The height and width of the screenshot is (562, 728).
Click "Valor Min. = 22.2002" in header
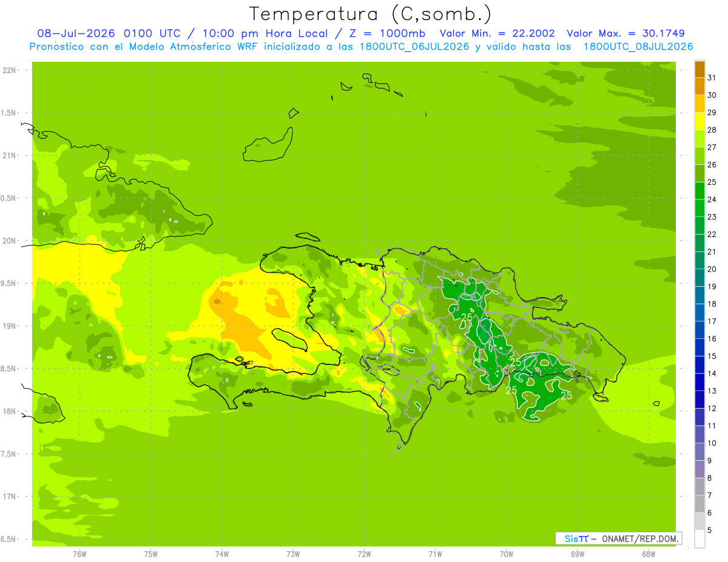[x=497, y=33]
